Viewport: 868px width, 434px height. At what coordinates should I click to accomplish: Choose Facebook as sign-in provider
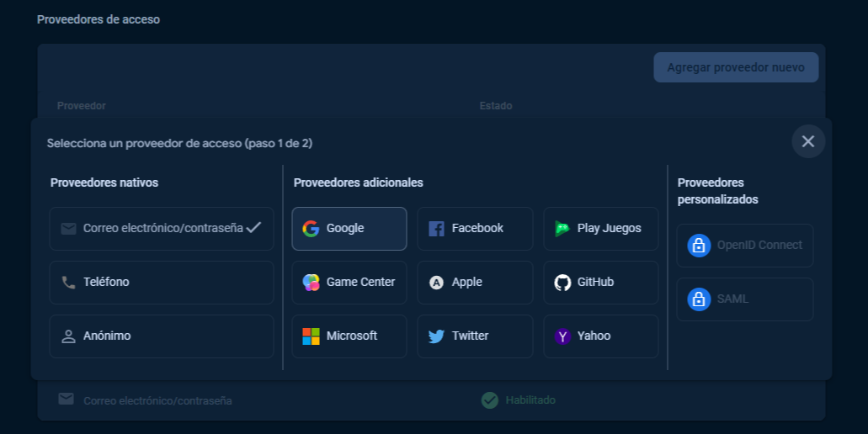point(475,229)
